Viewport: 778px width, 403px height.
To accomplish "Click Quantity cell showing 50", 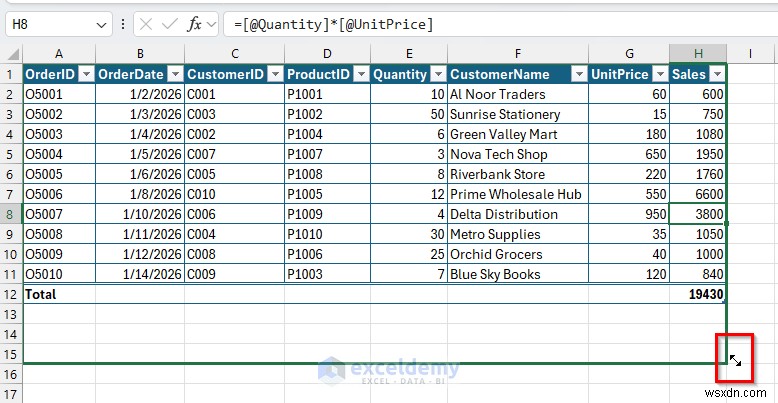I will [x=409, y=114].
